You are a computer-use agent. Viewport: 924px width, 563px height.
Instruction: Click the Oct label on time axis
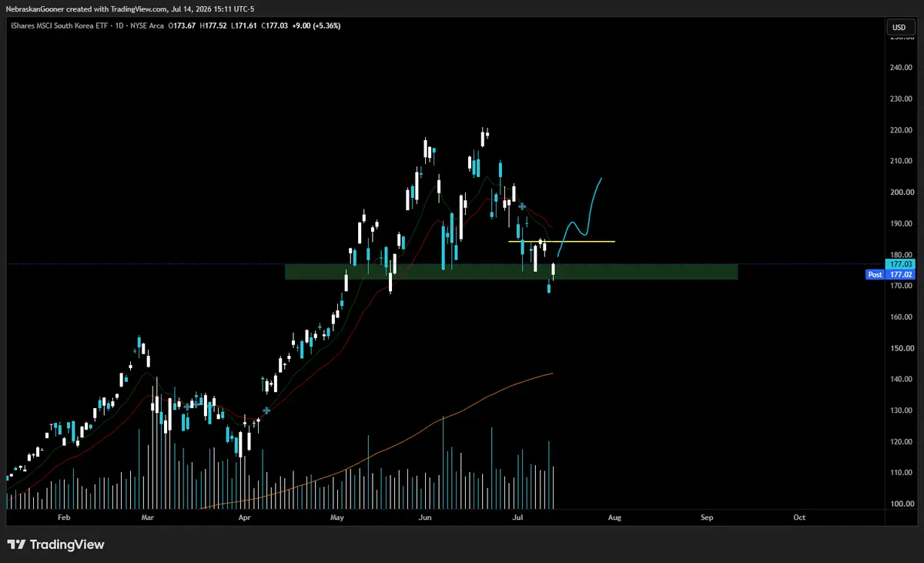[x=799, y=518]
